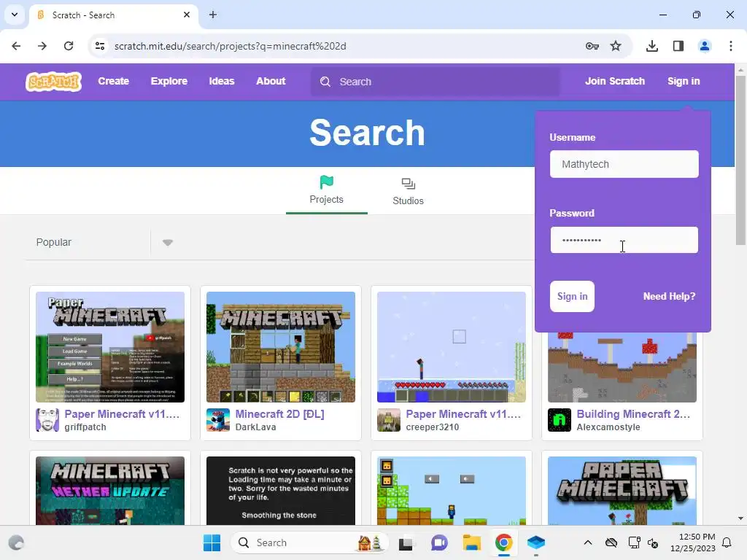This screenshot has width=747, height=560.
Task: Click DarkLava author name
Action: tap(255, 427)
